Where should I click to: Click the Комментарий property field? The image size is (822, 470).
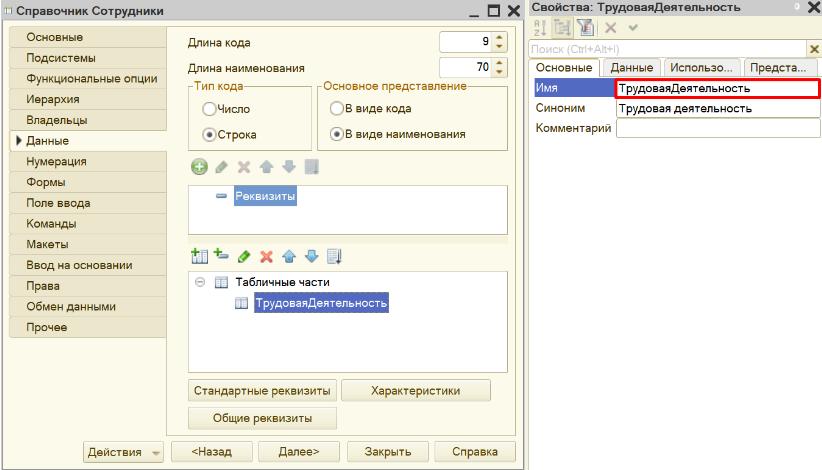coord(718,128)
